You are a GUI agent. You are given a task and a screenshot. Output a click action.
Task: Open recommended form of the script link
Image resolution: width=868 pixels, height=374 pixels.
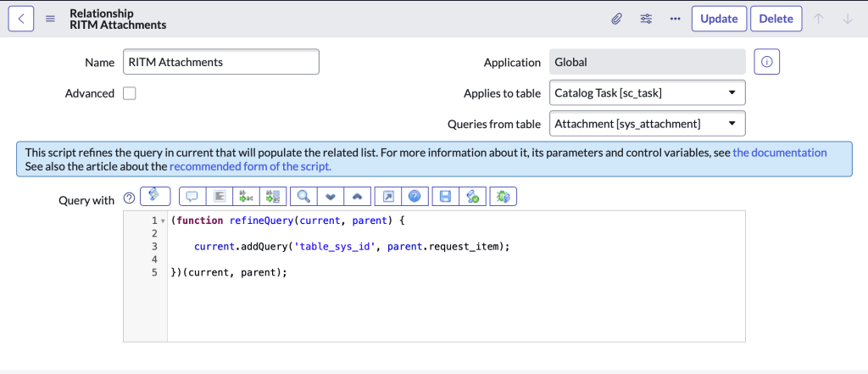click(250, 166)
